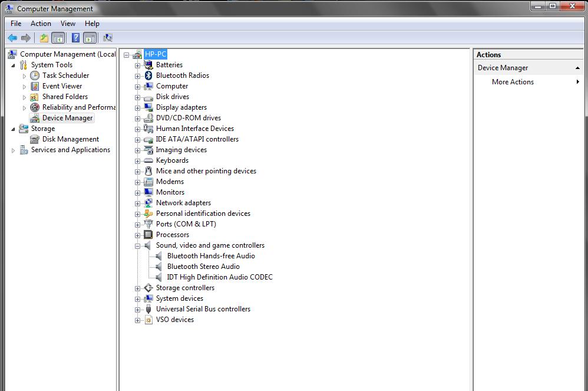
Task: Expand the Disk drives category
Action: click(138, 97)
